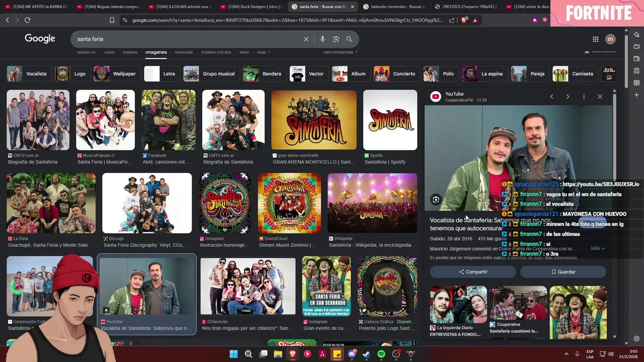Open Discord from the taskbar
This screenshot has width=644, height=362.
coord(352,354)
